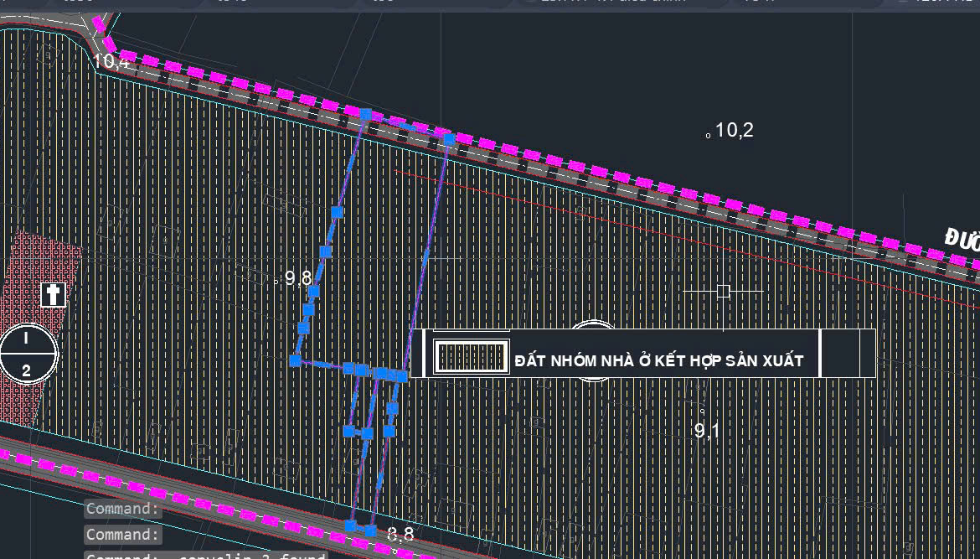Click the crosshair pickbox cursor square

point(724,291)
